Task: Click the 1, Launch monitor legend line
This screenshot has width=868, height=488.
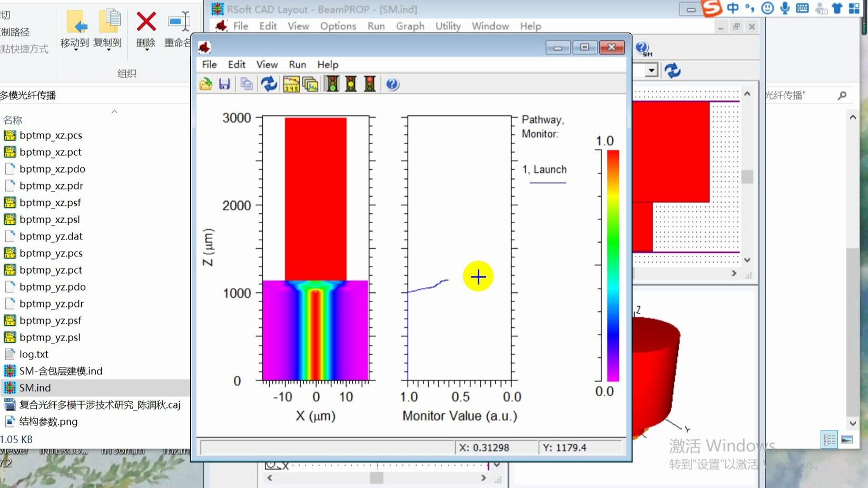Action: click(x=548, y=182)
